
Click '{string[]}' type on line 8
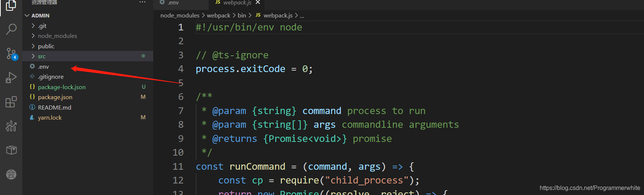[280, 124]
